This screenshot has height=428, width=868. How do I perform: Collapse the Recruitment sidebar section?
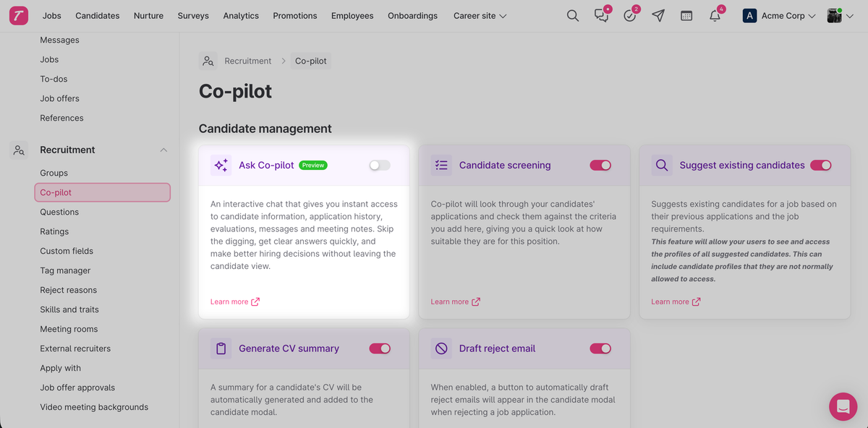coord(163,150)
